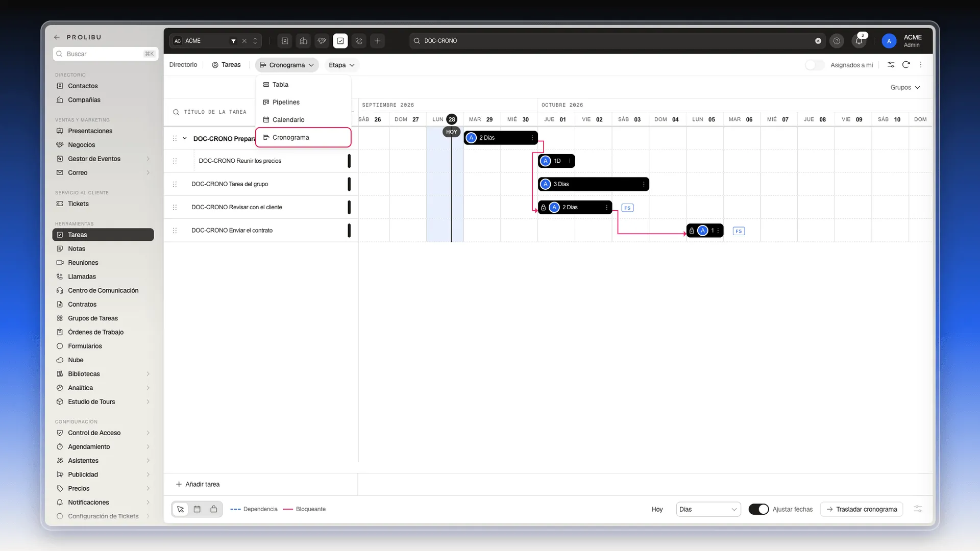Click the FS tag next to 2 Días bar

coord(627,208)
